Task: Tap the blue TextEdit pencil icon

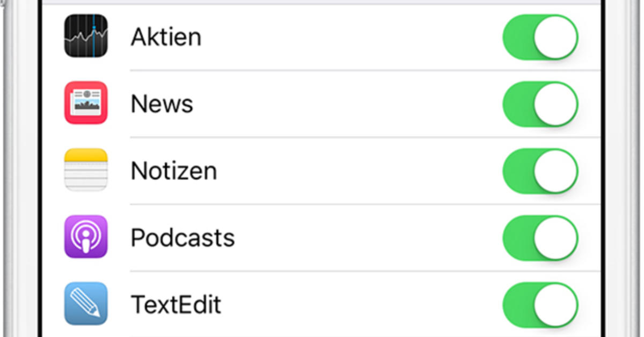Action: pyautogui.click(x=86, y=304)
